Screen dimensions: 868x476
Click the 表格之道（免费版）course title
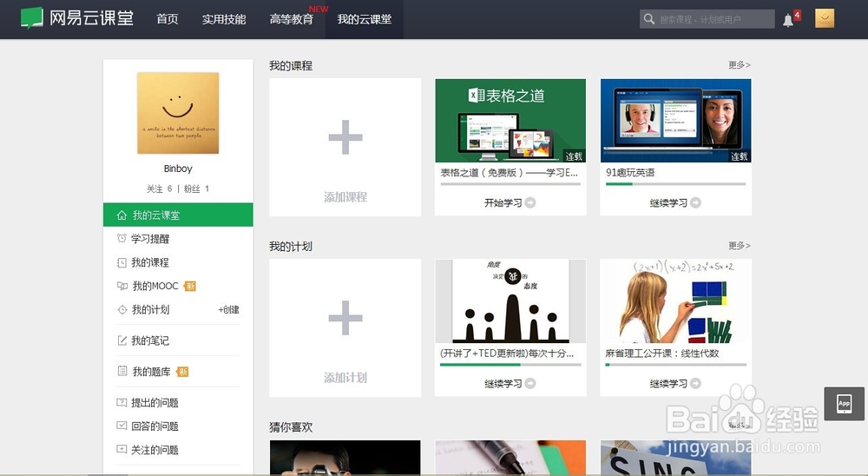[510, 173]
